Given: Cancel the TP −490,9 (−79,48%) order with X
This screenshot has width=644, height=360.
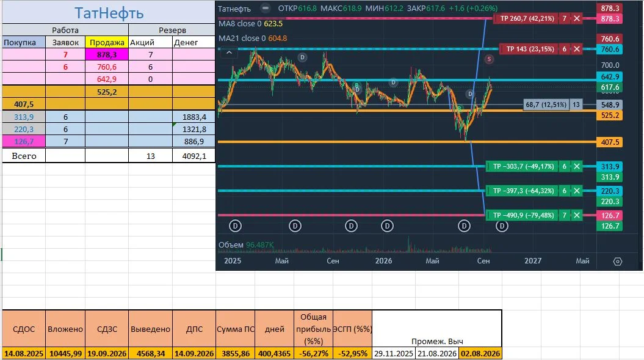Looking at the screenshot, I should point(577,215).
